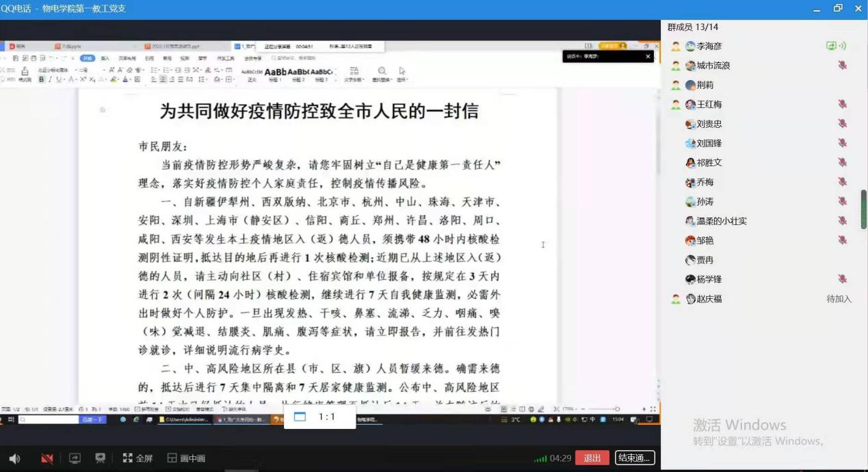Viewport: 868px width, 472px height.
Task: Toggle the camera off icon in call bar
Action: pos(46,458)
